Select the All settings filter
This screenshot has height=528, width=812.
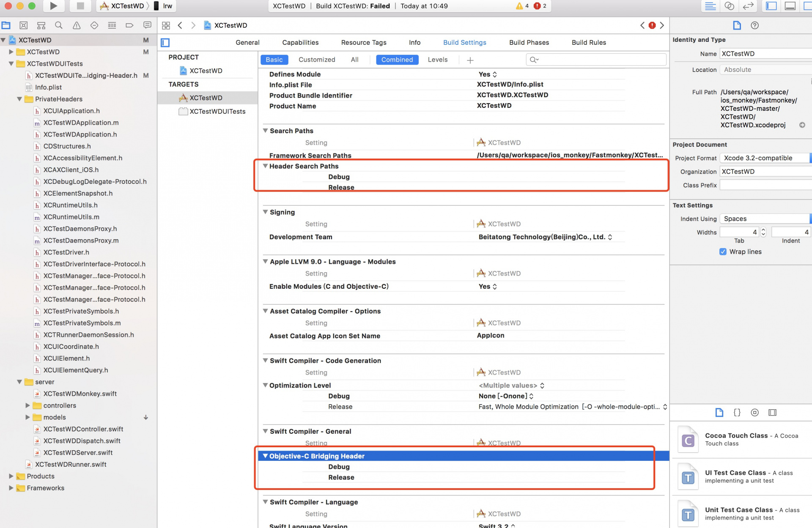354,60
